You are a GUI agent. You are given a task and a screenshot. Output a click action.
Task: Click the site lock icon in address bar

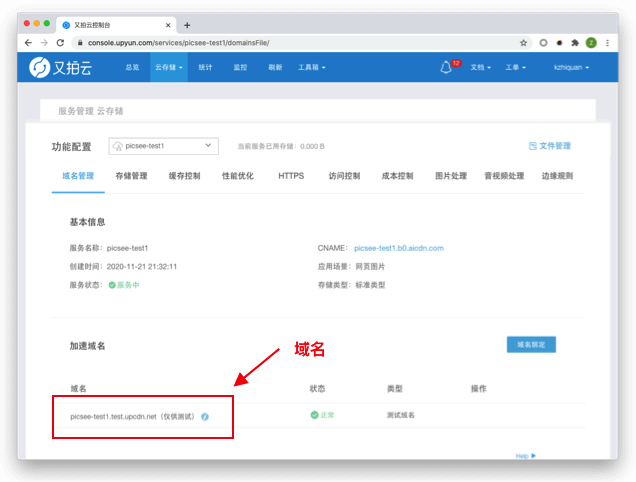coord(80,43)
